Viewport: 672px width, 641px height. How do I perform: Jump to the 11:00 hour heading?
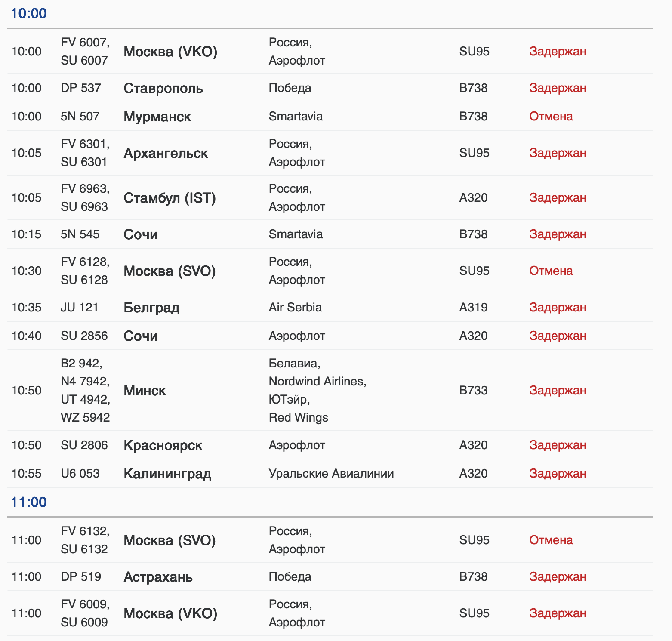pos(28,502)
